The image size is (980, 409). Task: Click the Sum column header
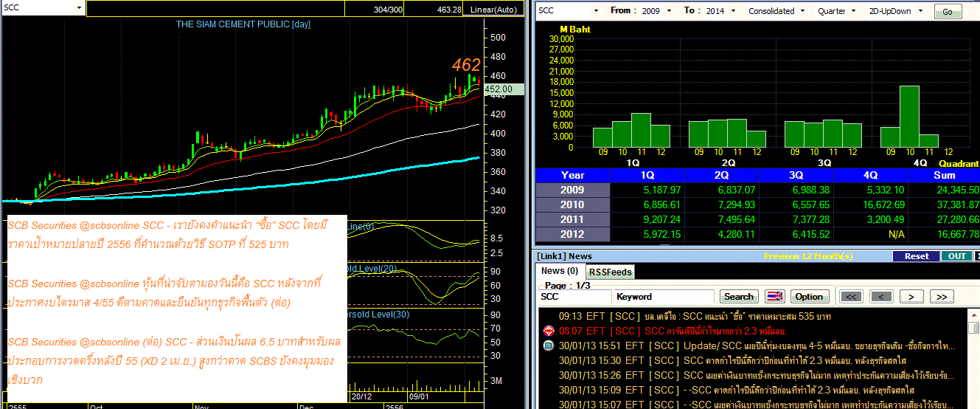pyautogui.click(x=944, y=175)
